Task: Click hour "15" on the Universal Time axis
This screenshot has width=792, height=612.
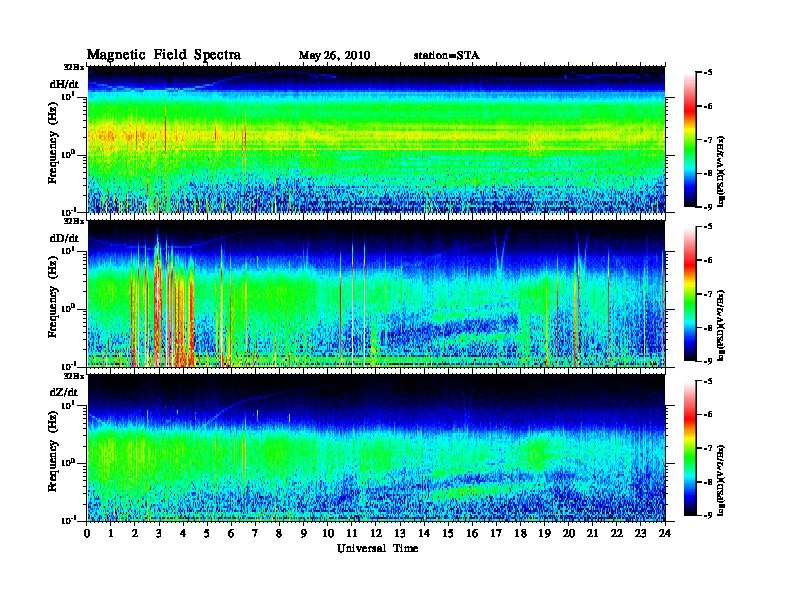Action: pos(448,533)
